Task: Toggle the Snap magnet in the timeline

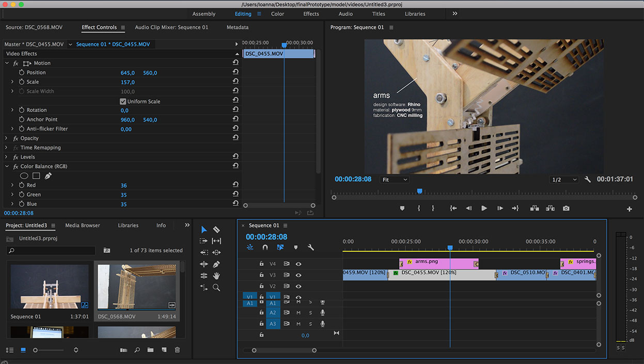Action: pos(265,247)
